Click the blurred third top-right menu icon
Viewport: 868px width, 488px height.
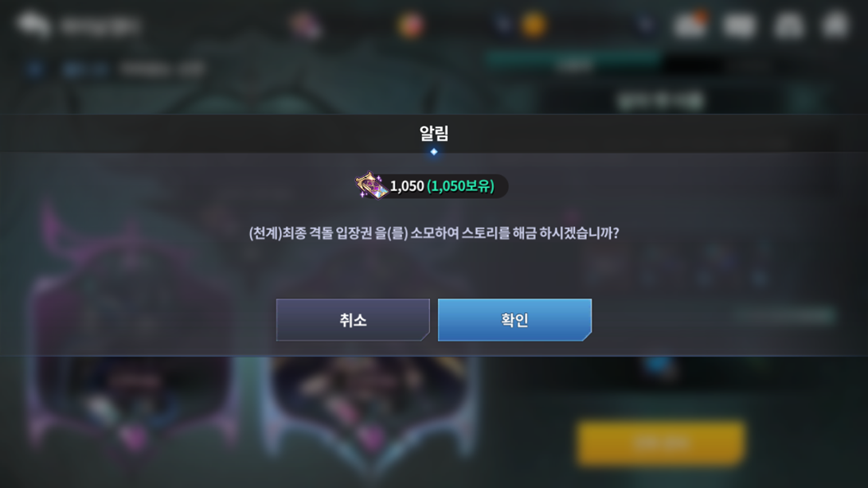788,25
